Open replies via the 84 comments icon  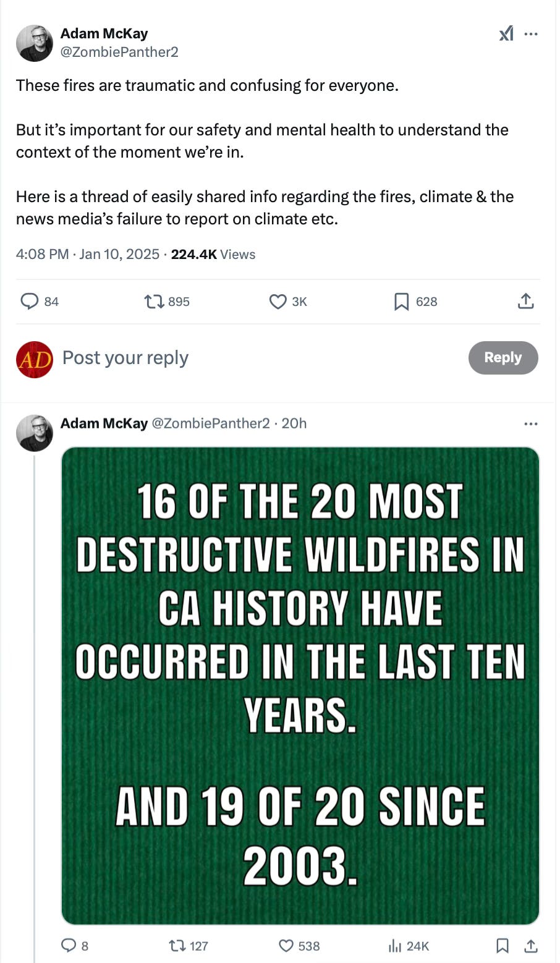(40, 302)
